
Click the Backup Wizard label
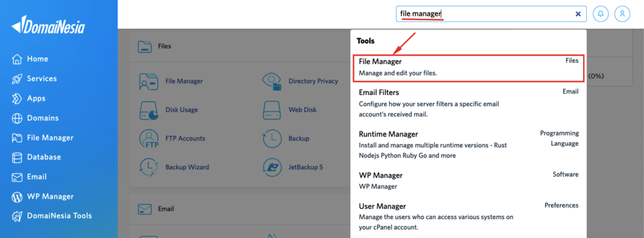click(187, 167)
